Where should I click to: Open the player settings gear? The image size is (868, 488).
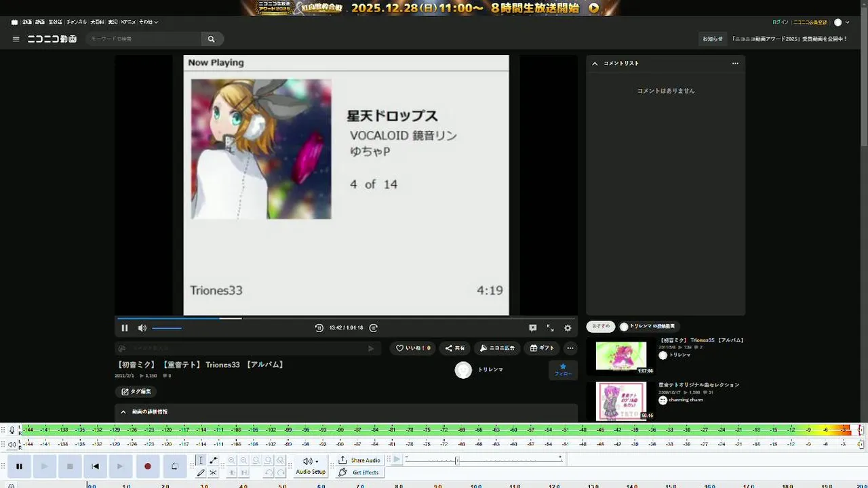pos(568,328)
